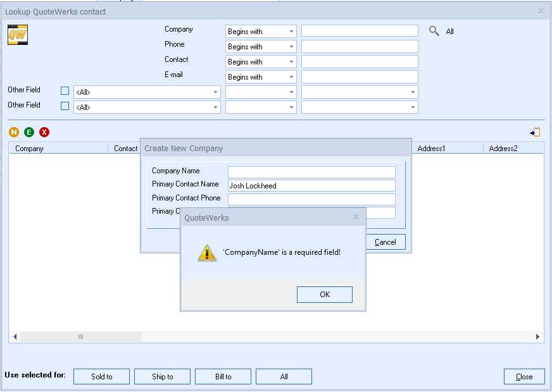Click the Company Name input field

pyautogui.click(x=311, y=172)
